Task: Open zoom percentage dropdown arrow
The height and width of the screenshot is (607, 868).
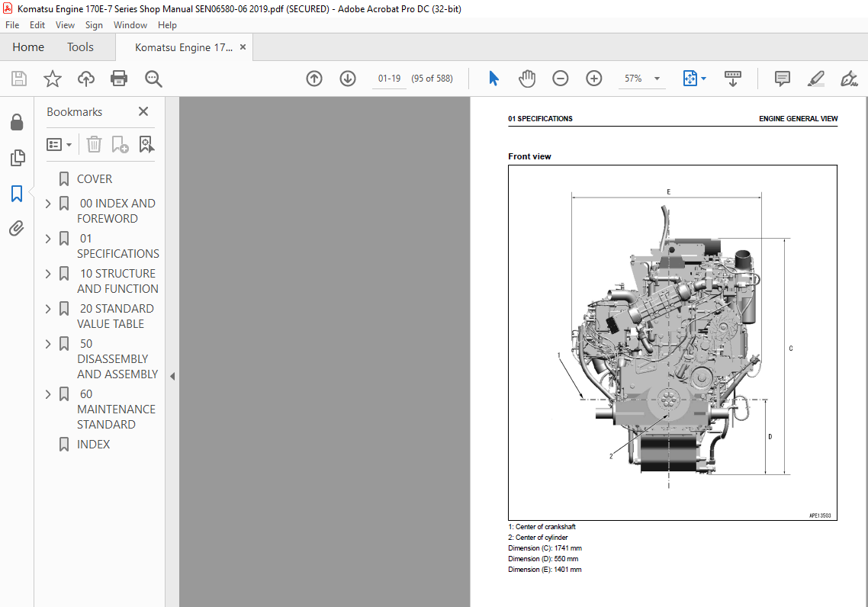Action: [x=657, y=79]
